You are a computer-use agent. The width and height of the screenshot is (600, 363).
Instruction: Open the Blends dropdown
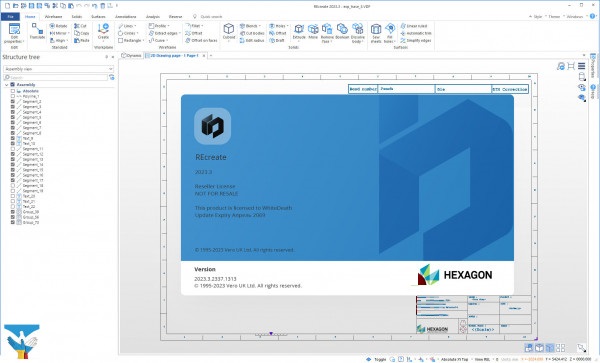[251, 26]
